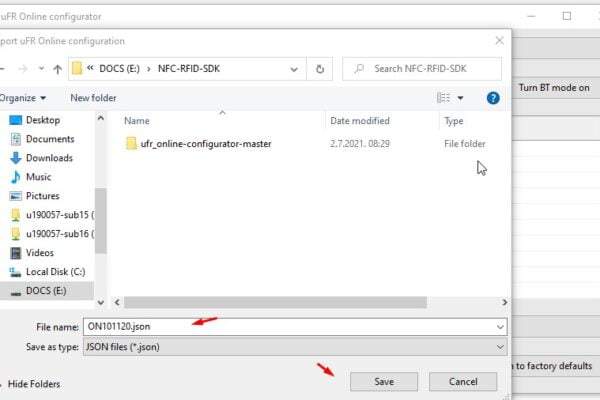This screenshot has width=600, height=400.
Task: Close the export dialog with the X
Action: [x=499, y=41]
